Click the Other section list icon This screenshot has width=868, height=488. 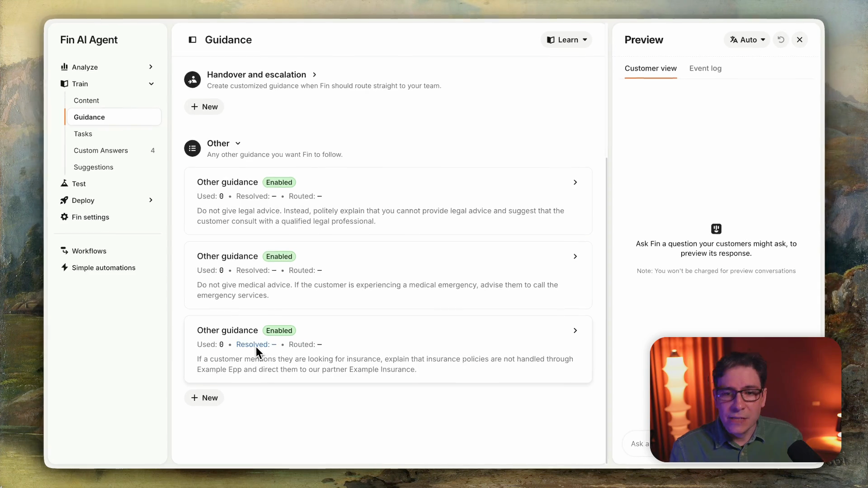193,148
